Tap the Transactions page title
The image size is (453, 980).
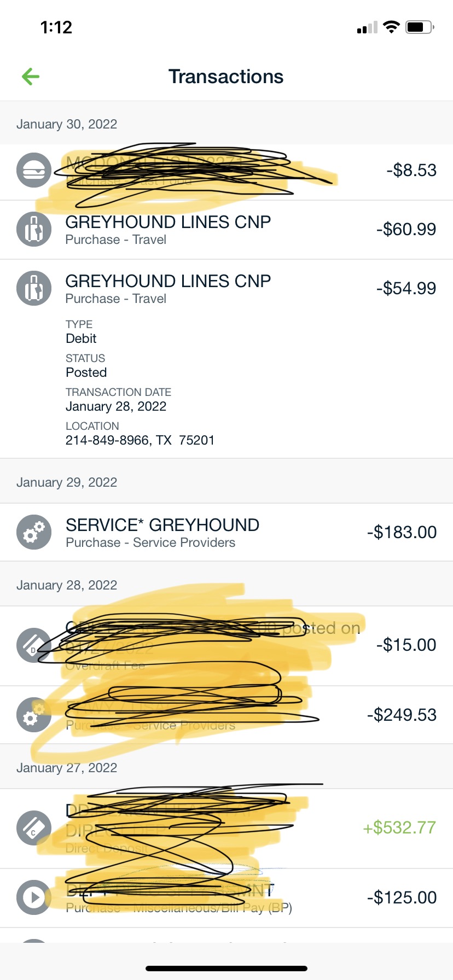[x=226, y=77]
